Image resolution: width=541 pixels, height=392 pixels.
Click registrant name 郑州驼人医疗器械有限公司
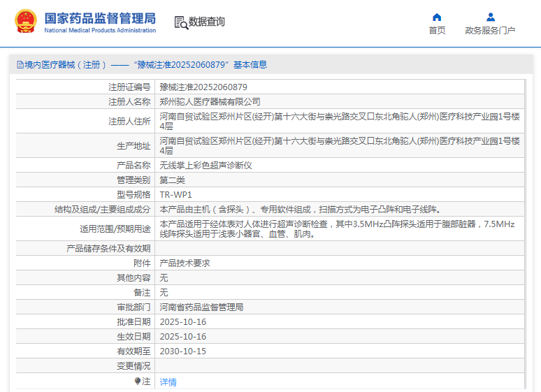(x=210, y=102)
